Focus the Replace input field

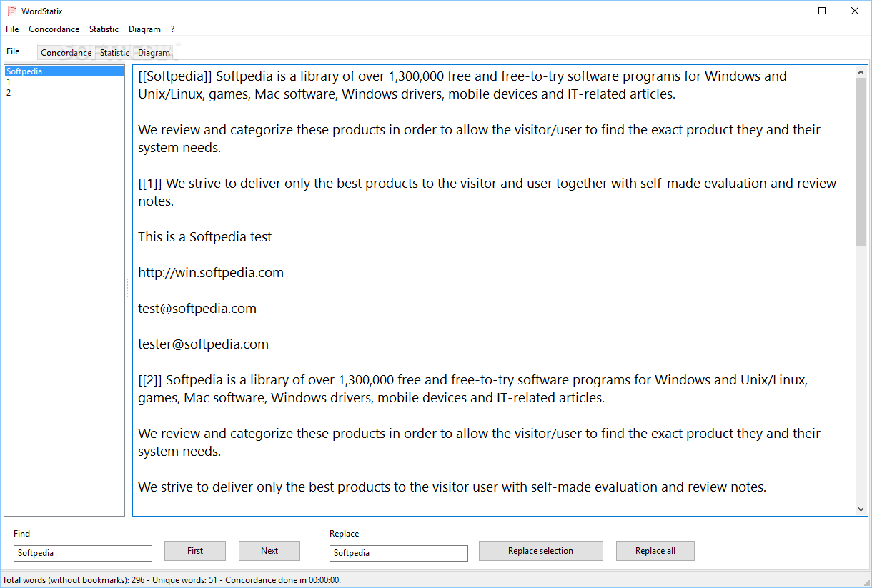point(399,553)
